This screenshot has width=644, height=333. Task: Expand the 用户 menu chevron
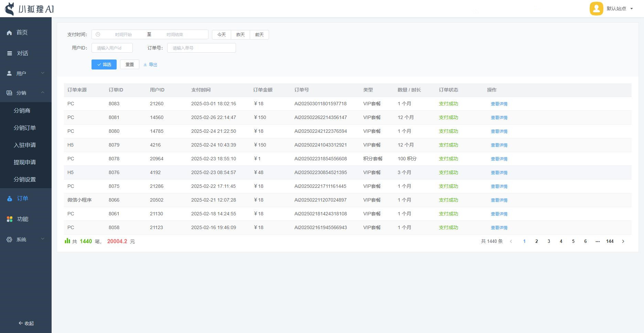pos(43,73)
